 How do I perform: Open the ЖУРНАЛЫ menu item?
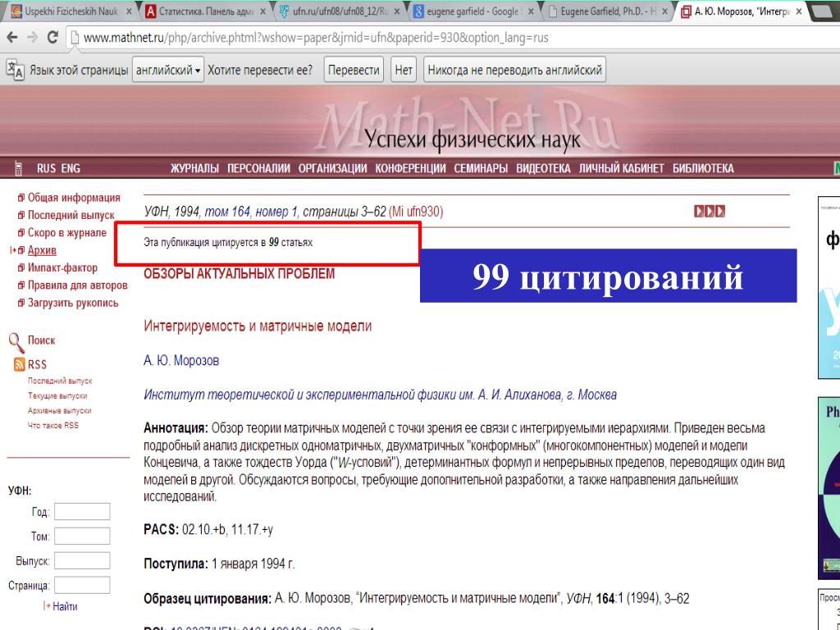(x=194, y=169)
